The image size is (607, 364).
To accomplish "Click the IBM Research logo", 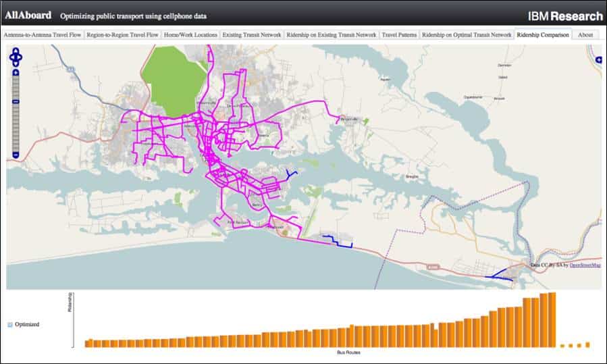I will [x=565, y=16].
